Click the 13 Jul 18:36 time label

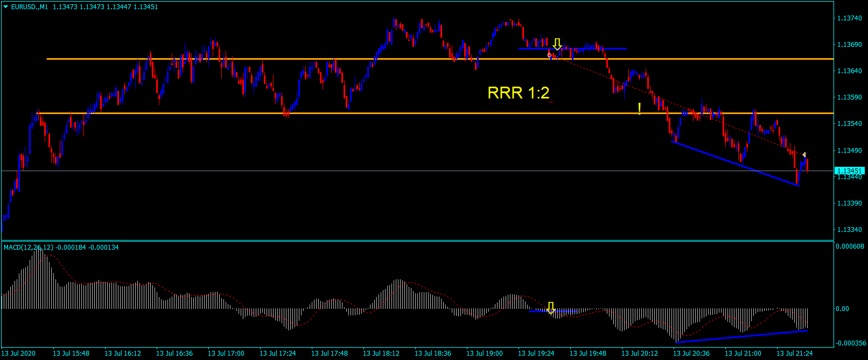(x=433, y=354)
